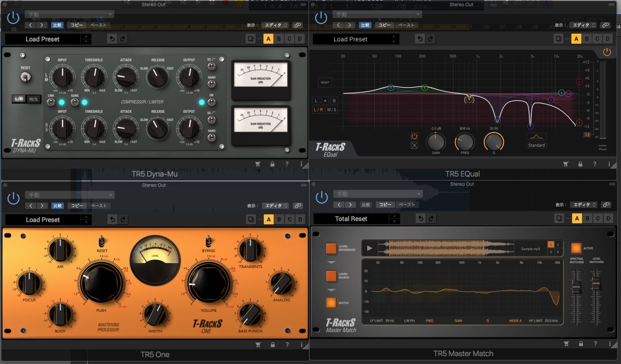The height and width of the screenshot is (364, 621).
Task: Click link icon in Dyna-Mu header
Action: 298,25
